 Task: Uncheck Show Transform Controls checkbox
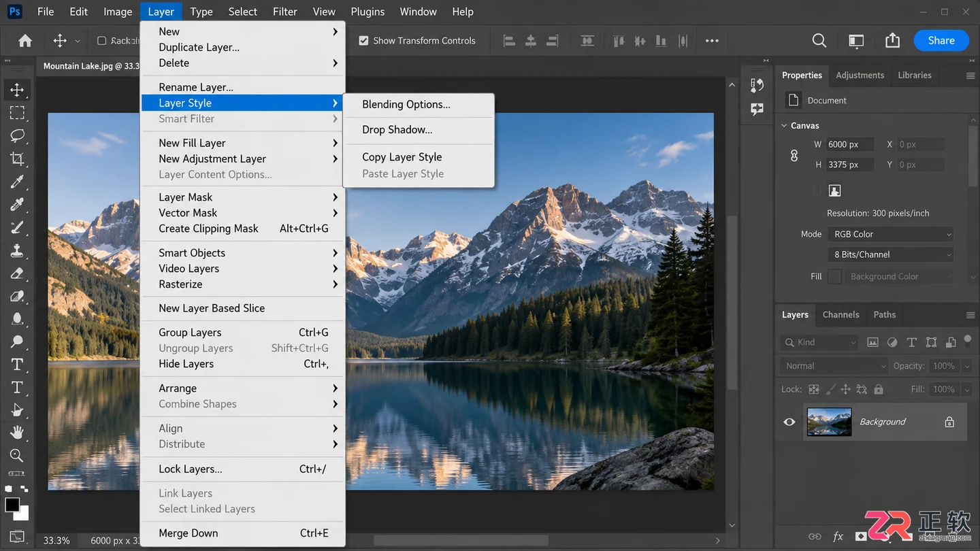(363, 41)
